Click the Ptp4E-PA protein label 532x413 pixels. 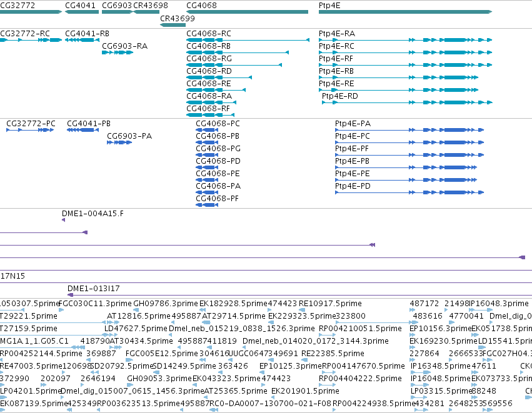pyautogui.click(x=353, y=124)
